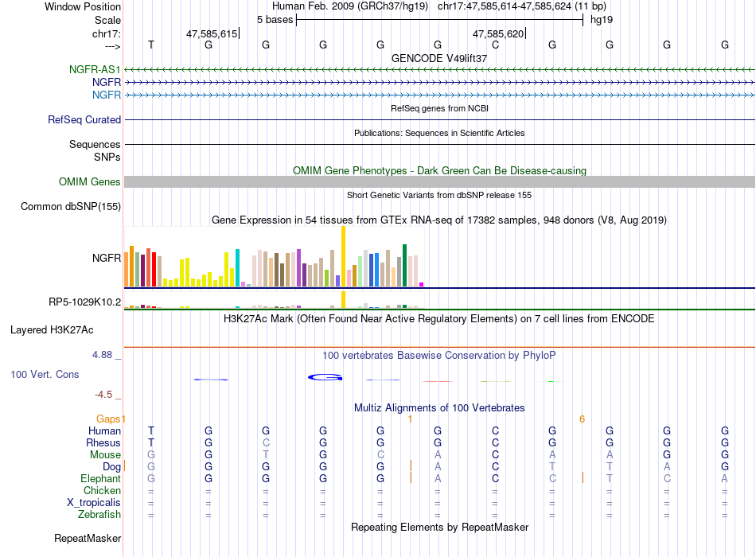756x557 pixels.
Task: Select the Rhesus alignment row label
Action: pyautogui.click(x=103, y=442)
